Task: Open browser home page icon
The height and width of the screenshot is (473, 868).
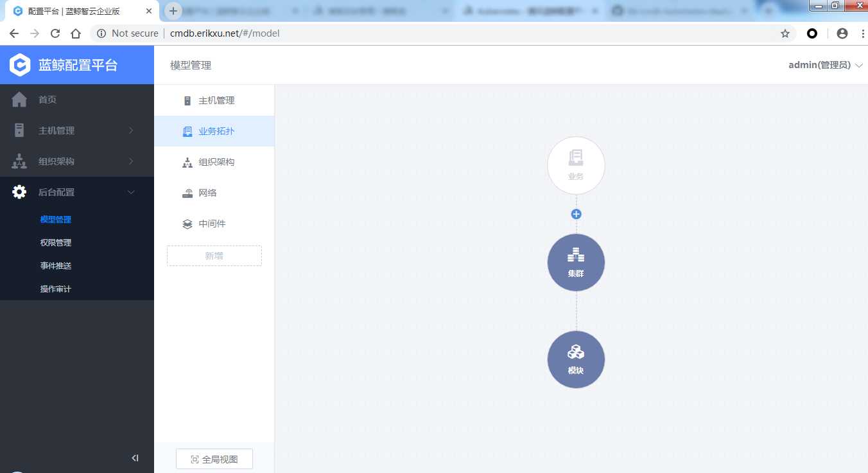Action: [x=76, y=33]
